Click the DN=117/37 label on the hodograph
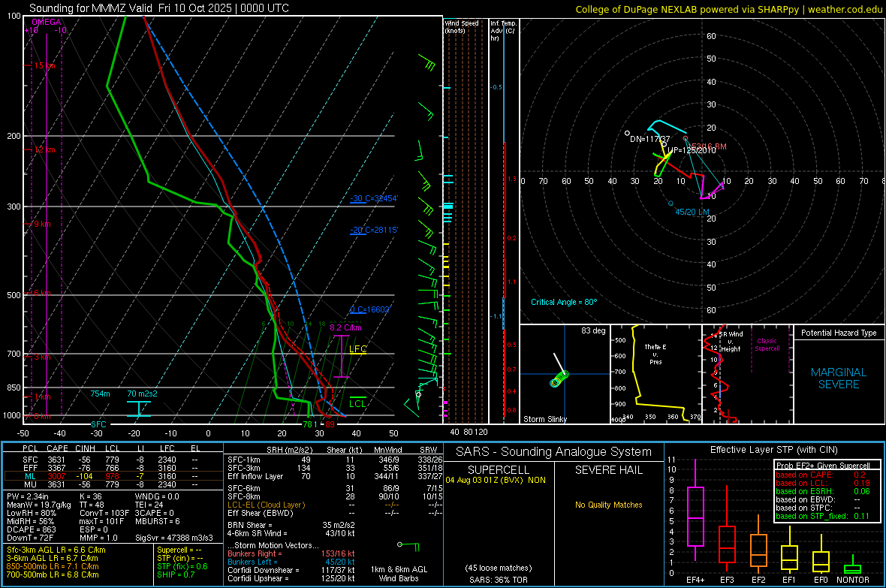Image resolution: width=886 pixels, height=588 pixels. 649,139
